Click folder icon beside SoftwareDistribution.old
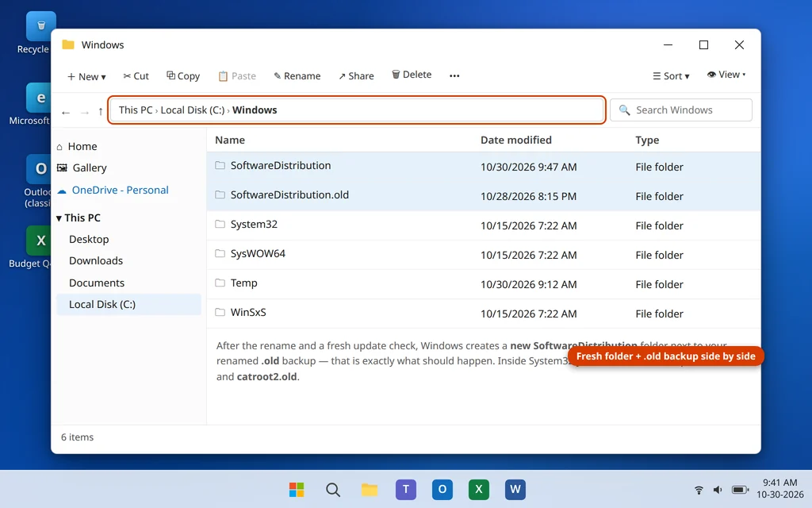This screenshot has height=508, width=812. click(220, 194)
